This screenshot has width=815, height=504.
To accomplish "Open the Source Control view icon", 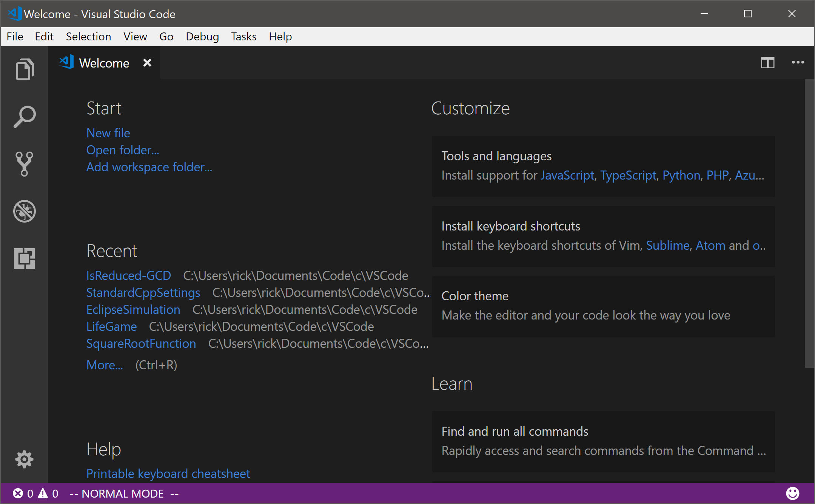I will pos(25,164).
